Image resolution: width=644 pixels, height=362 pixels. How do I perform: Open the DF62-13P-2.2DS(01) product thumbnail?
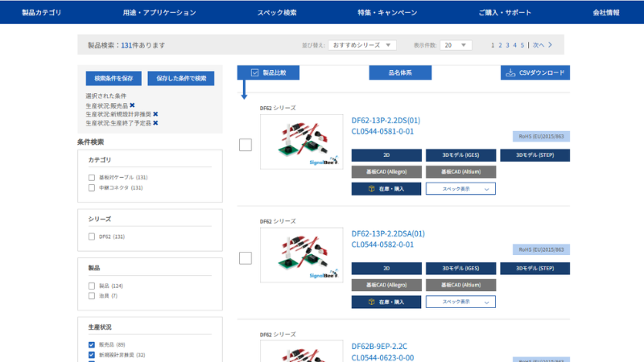pyautogui.click(x=301, y=142)
